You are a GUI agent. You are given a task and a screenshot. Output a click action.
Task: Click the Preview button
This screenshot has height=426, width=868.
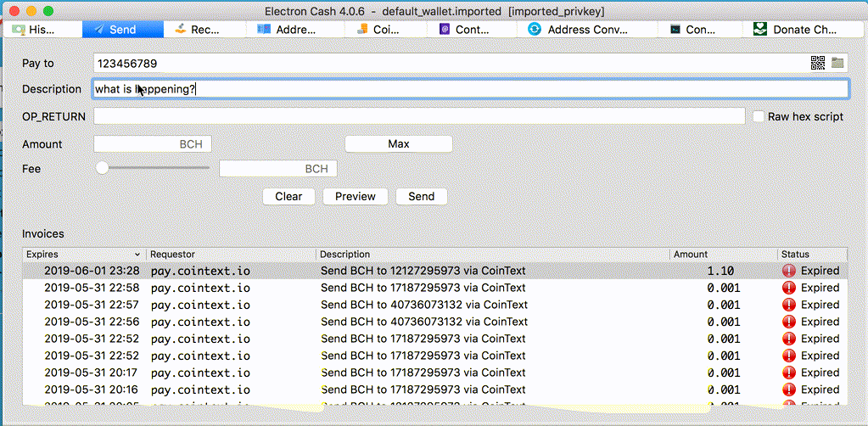pos(356,196)
